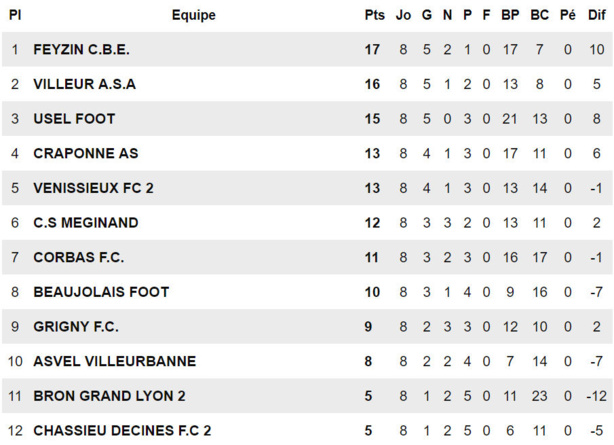The image size is (614, 445).
Task: Click the Jo column header
Action: tap(403, 15)
